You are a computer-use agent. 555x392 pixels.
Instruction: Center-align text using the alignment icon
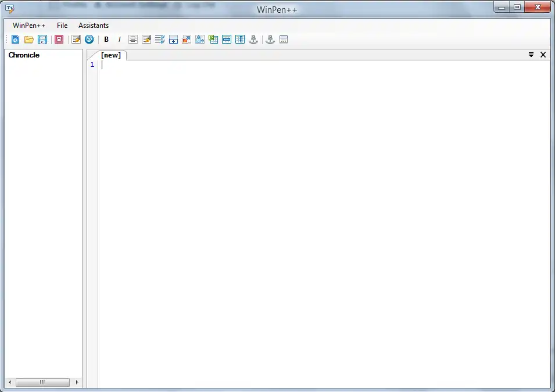pyautogui.click(x=133, y=39)
